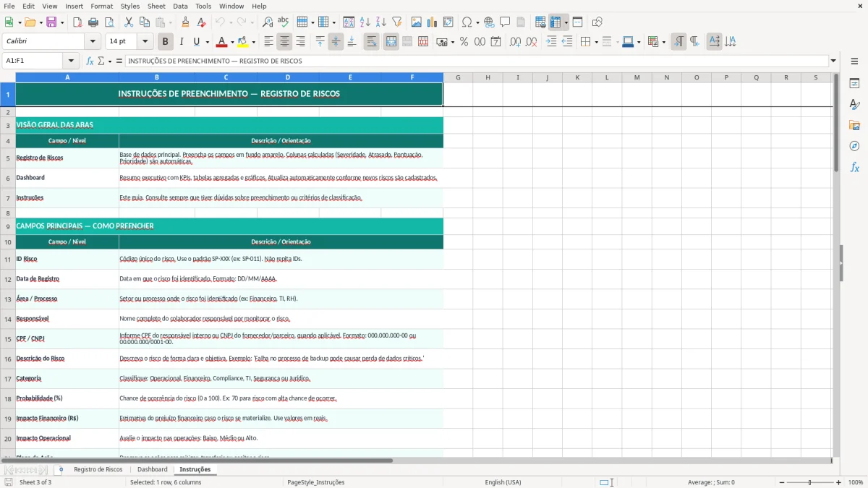Screen dimensions: 868x488
Task: Open the sidebar Styles panel
Action: (854, 105)
